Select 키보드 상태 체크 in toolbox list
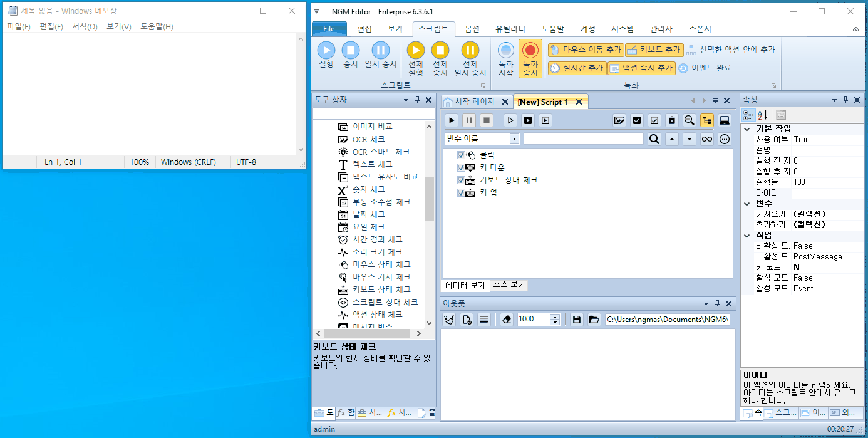This screenshot has height=438, width=868. pos(375,289)
